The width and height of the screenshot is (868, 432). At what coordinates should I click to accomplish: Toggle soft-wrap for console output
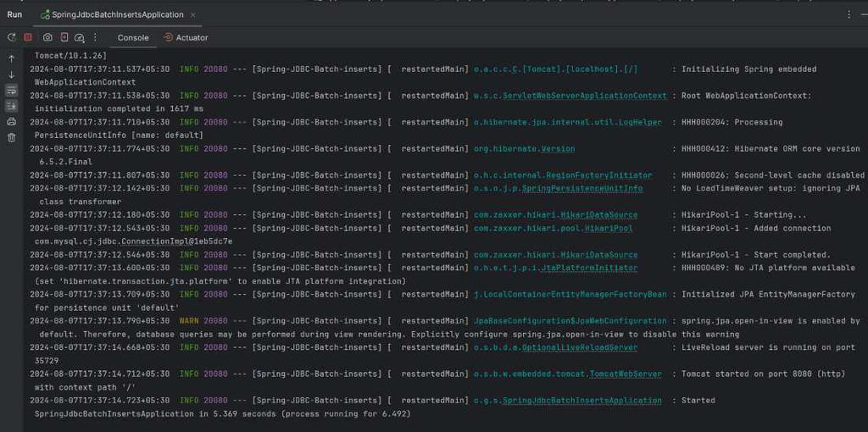(11, 90)
